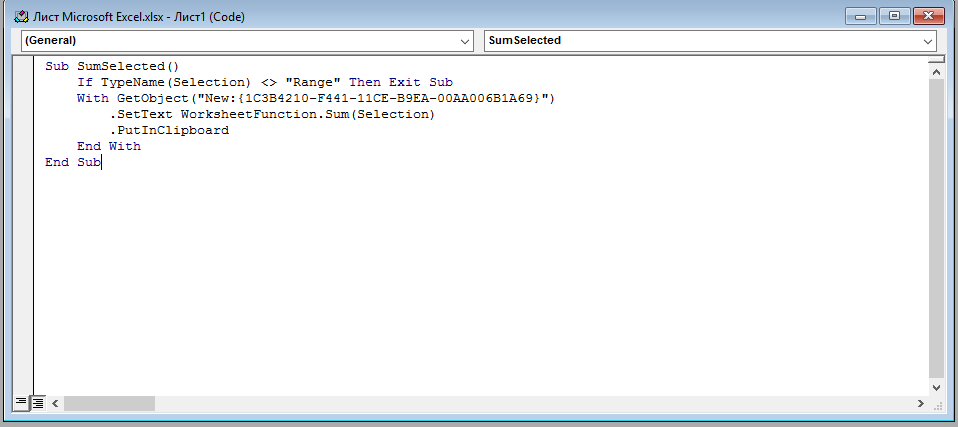Viewport: 958px width, 427px height.
Task: Set breakpoint in margin beside With GetObject
Action: coord(24,99)
